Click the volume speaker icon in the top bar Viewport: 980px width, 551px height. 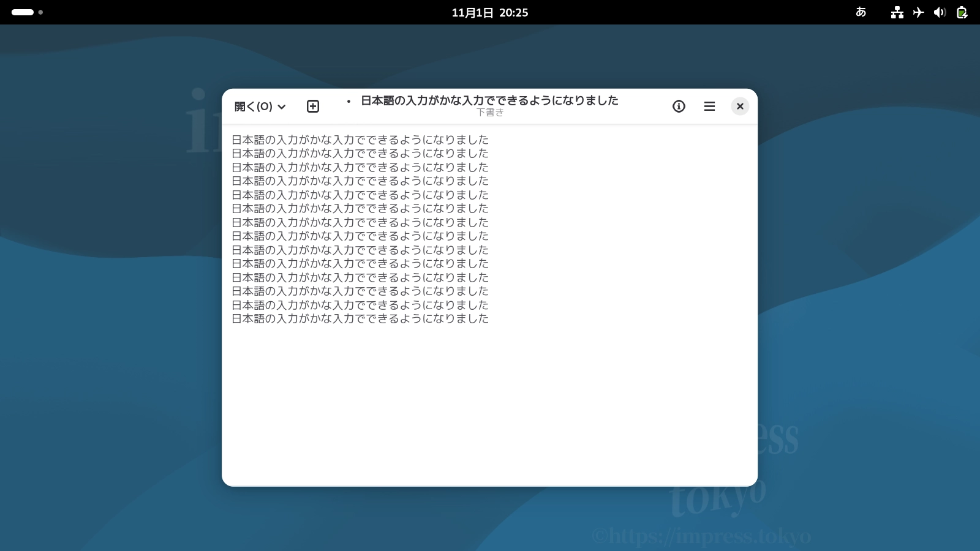[940, 12]
